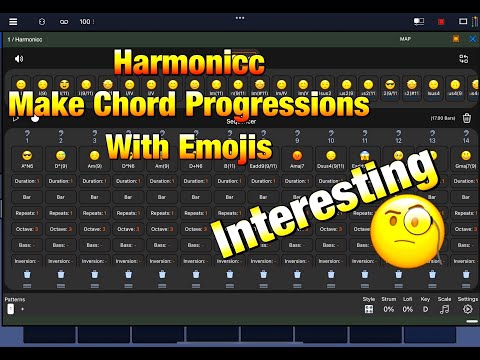Open Duration dropdown for step 5
480x360 pixels.
162,181
